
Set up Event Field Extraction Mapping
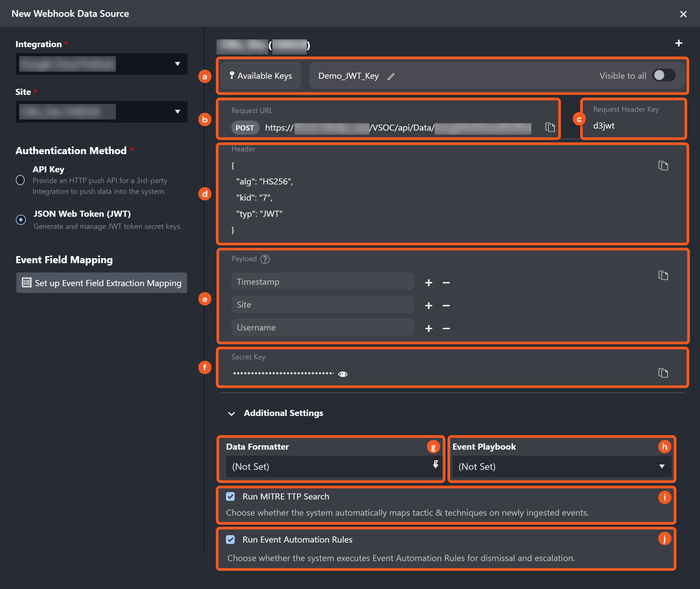pyautogui.click(x=101, y=283)
